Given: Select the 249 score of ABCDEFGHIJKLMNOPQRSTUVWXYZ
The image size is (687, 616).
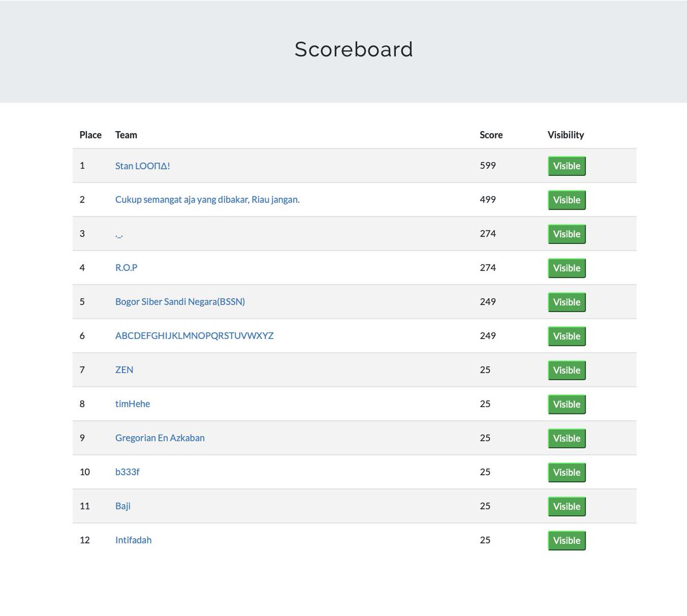Looking at the screenshot, I should (x=488, y=336).
